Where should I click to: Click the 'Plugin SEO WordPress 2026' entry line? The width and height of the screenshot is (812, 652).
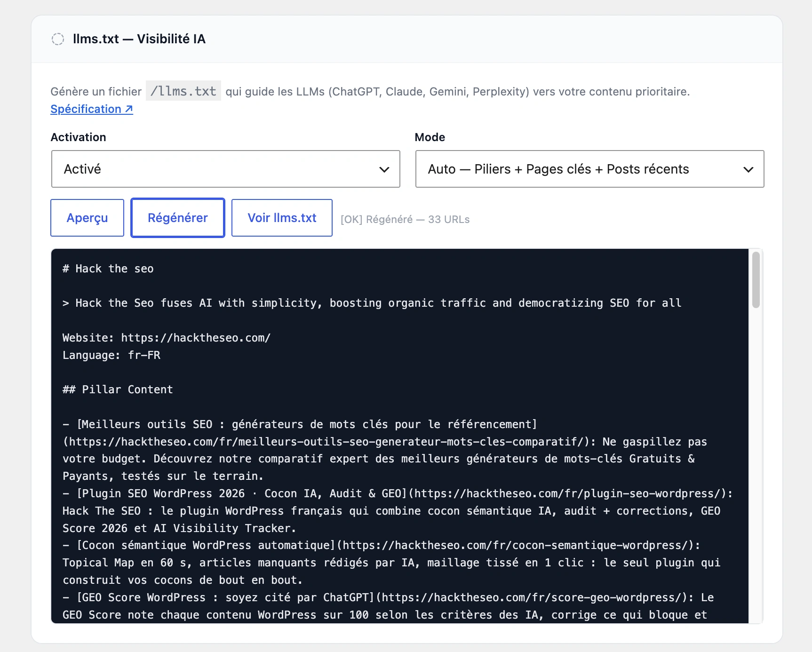pyautogui.click(x=398, y=493)
